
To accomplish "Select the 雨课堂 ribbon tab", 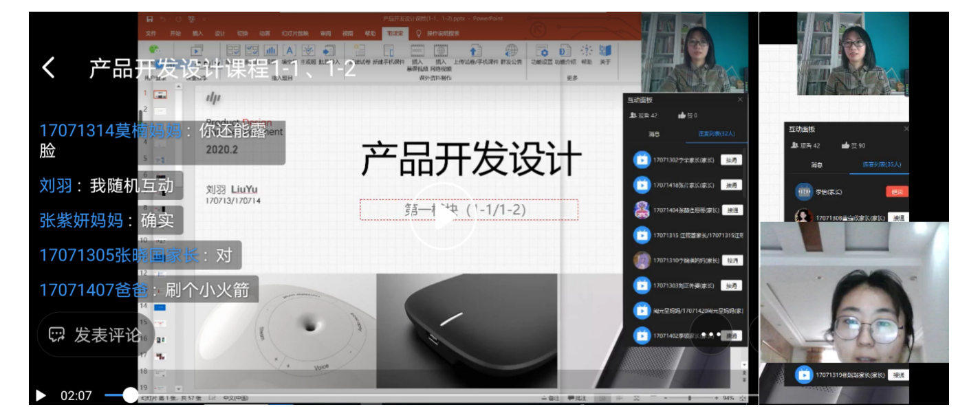I will [395, 33].
